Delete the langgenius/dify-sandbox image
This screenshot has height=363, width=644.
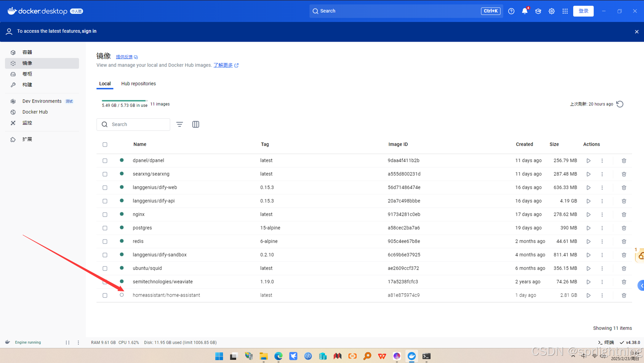pos(624,255)
